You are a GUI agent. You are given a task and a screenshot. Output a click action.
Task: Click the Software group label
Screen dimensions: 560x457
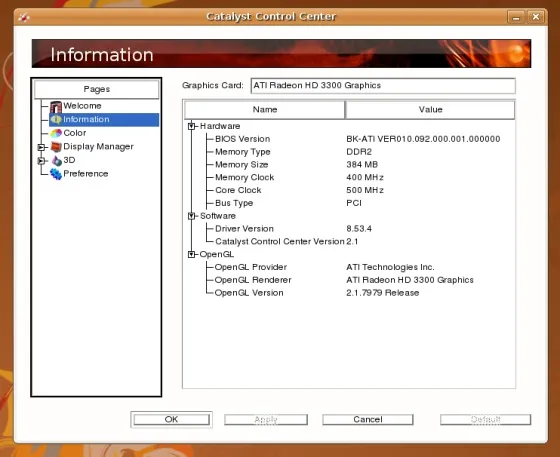tap(218, 216)
